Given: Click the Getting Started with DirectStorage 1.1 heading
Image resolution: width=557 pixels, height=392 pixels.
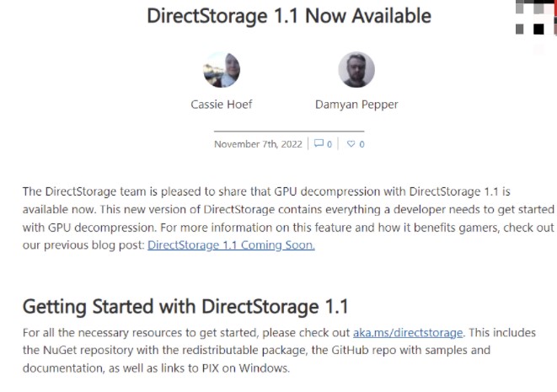Looking at the screenshot, I should point(185,306).
